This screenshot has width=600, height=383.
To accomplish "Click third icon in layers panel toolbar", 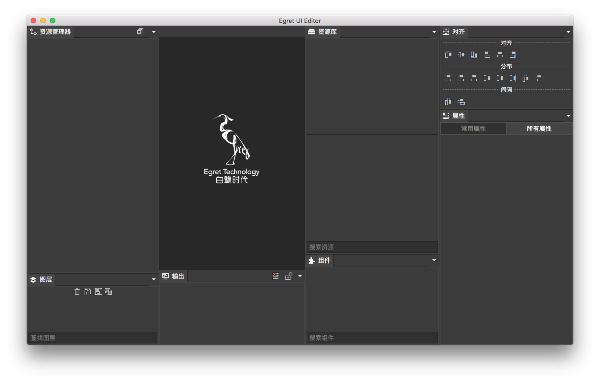I will 98,292.
